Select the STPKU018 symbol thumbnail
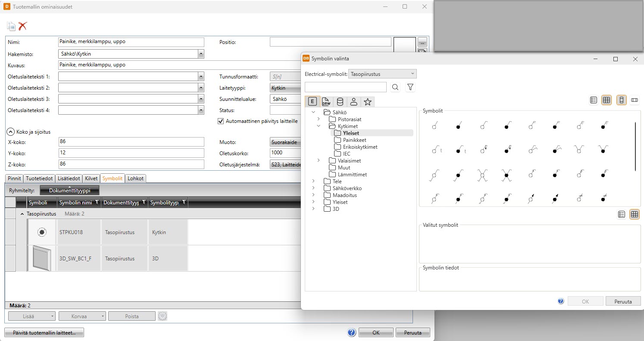The width and height of the screenshot is (644, 341). click(42, 232)
